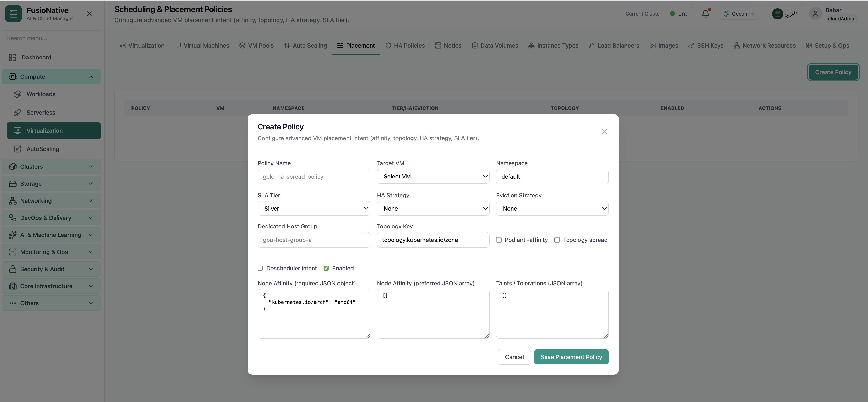Viewport: 868px width, 402px height.
Task: Collapse the Compute section chevron
Action: coord(91,77)
